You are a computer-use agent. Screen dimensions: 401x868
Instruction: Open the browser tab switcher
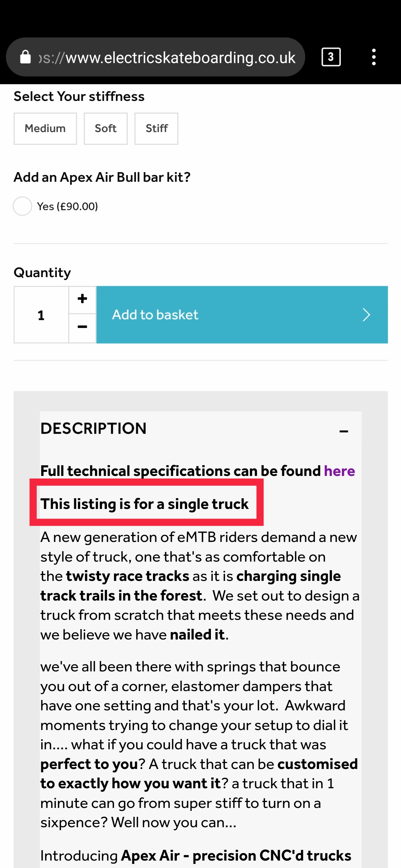pos(331,57)
